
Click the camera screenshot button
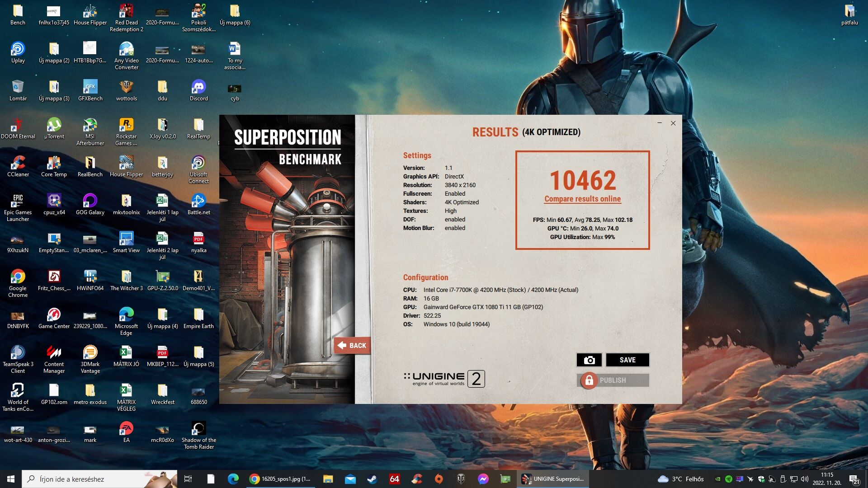(589, 360)
